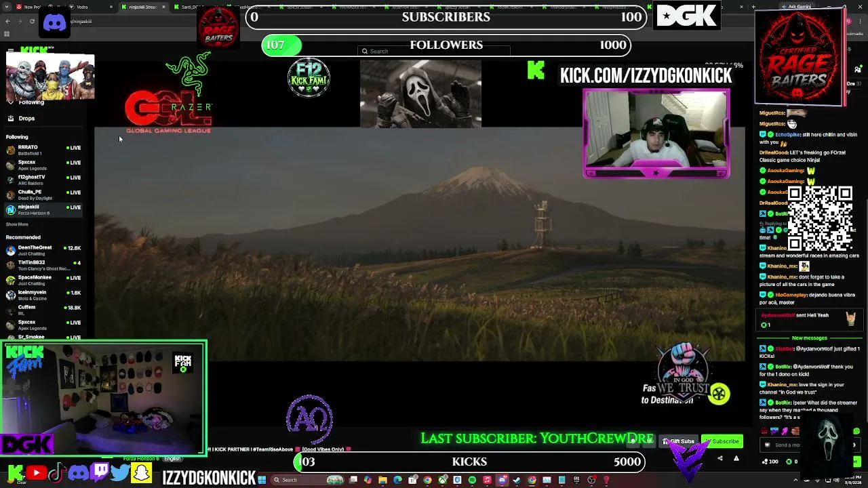Go to f12ghostTV's ARC Raiders stream
Viewport: 868px width, 488px height.
click(43, 180)
